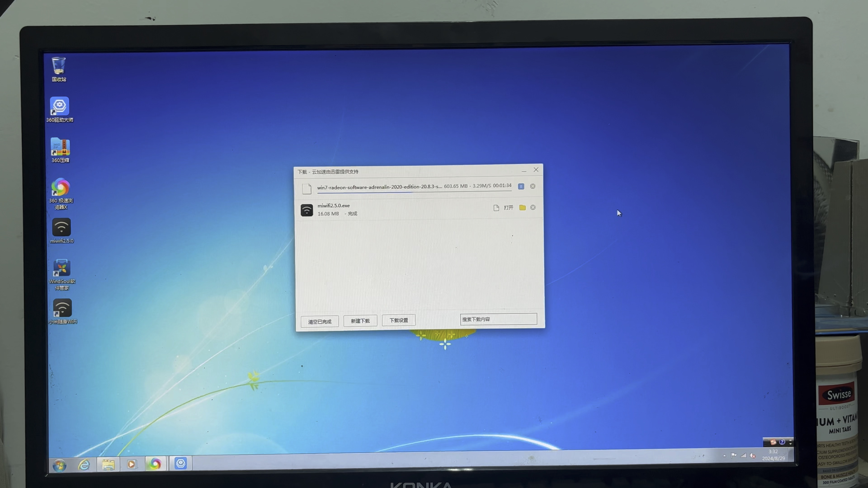
Task: Open the 小米随身WiFi desktop shortcut
Action: pos(63,312)
